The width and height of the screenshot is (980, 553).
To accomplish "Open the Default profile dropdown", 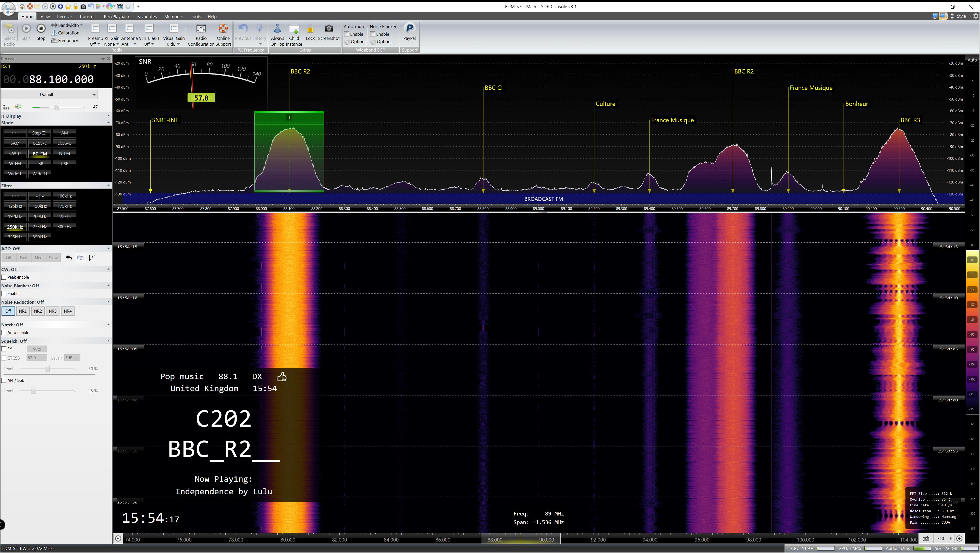I will pyautogui.click(x=50, y=94).
